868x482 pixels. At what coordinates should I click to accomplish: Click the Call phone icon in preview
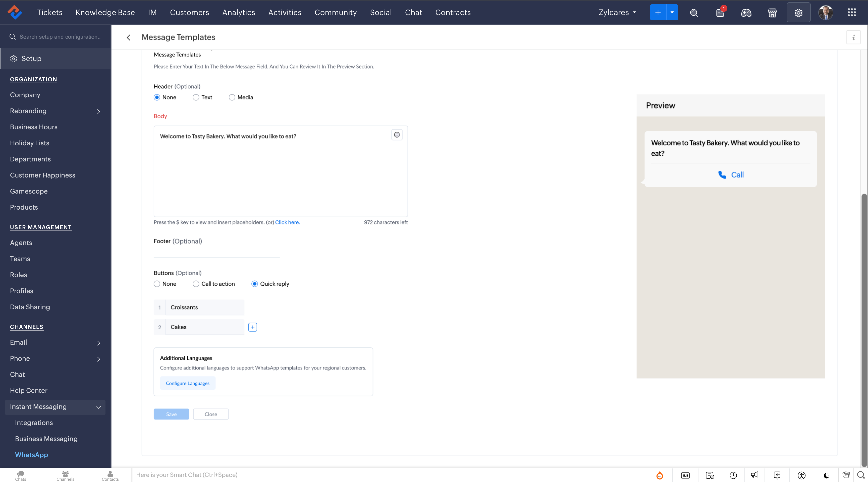tap(722, 175)
